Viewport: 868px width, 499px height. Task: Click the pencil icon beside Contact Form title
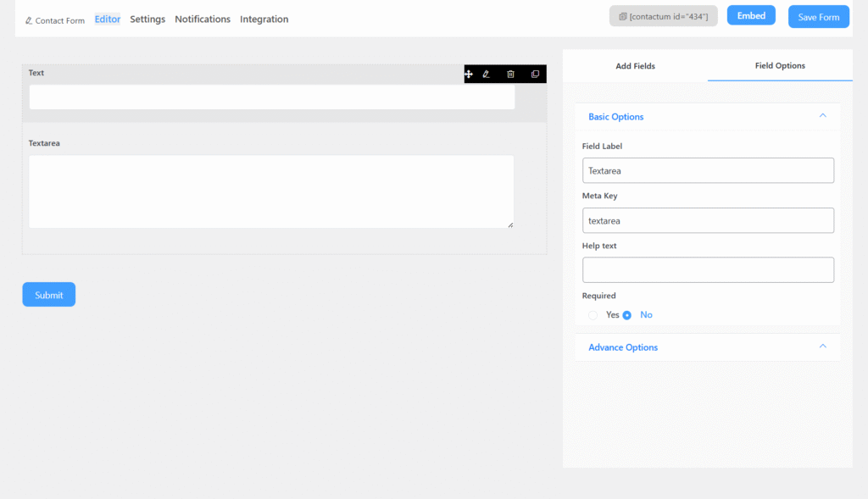click(29, 20)
